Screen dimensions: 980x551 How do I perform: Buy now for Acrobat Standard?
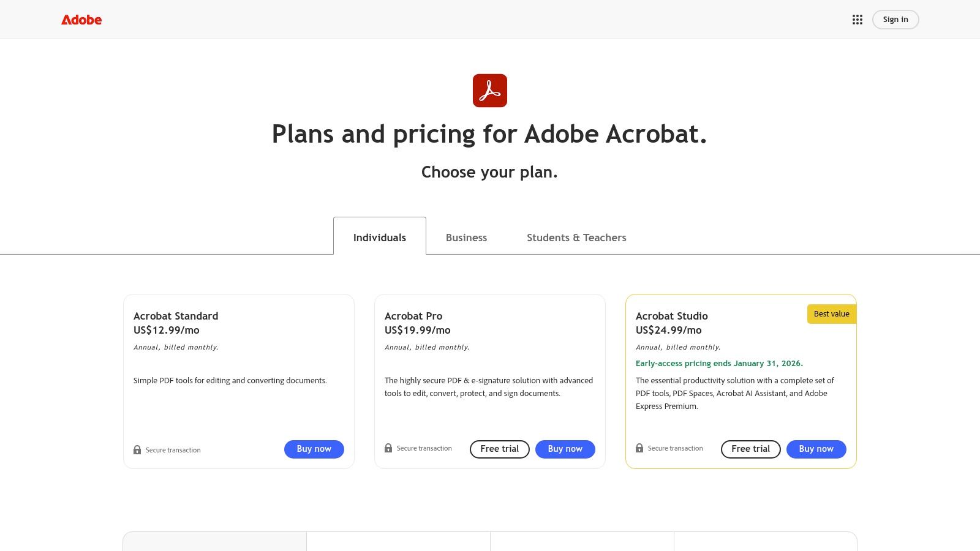pyautogui.click(x=314, y=449)
